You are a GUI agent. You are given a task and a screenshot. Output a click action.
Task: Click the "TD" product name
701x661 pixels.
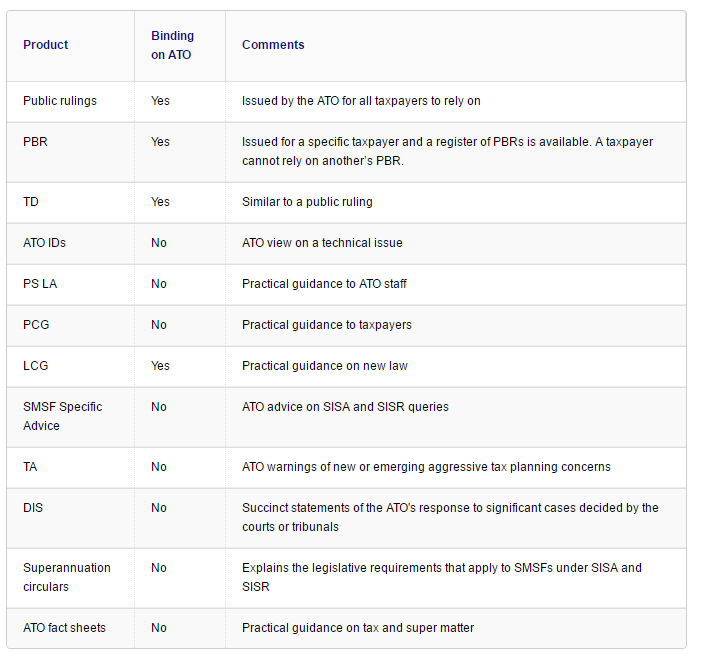[x=31, y=202]
